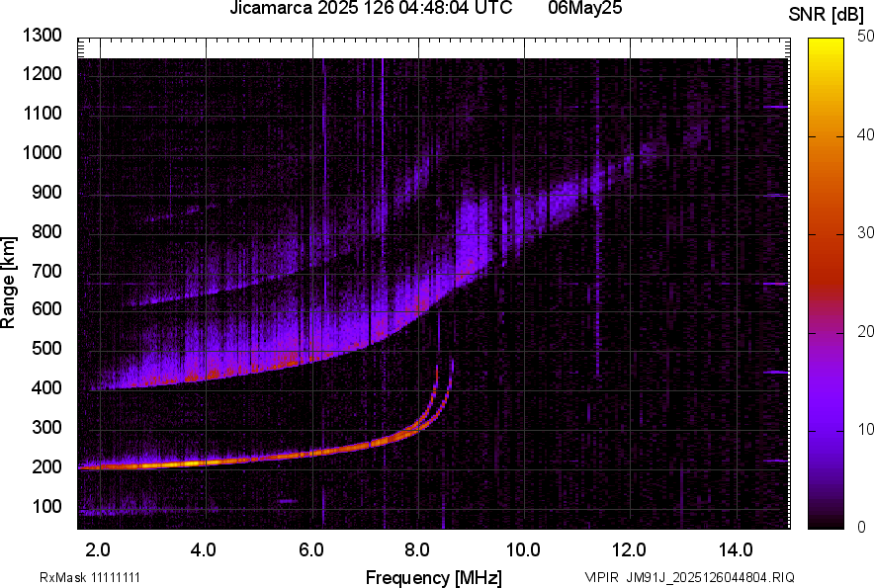874x588 pixels.
Task: Click the frequency tick label '12.0'
Action: (630, 549)
